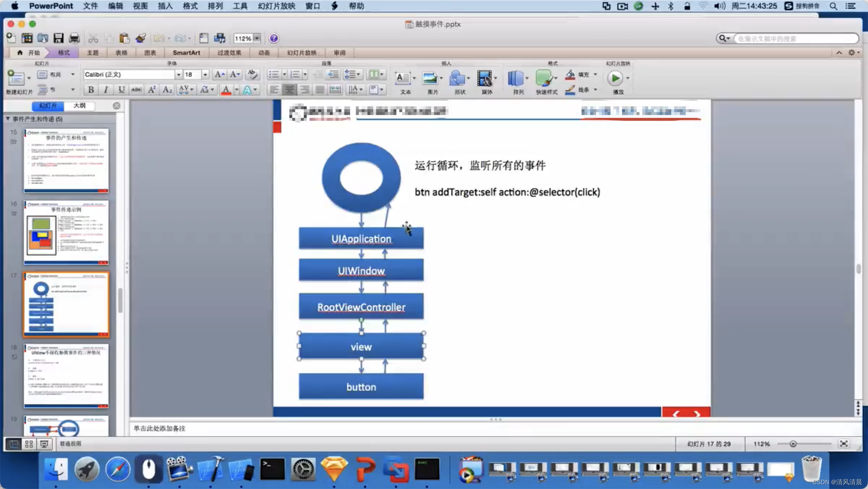Open the SmartArt ribbon tab
This screenshot has width=868, height=489.
click(x=186, y=53)
